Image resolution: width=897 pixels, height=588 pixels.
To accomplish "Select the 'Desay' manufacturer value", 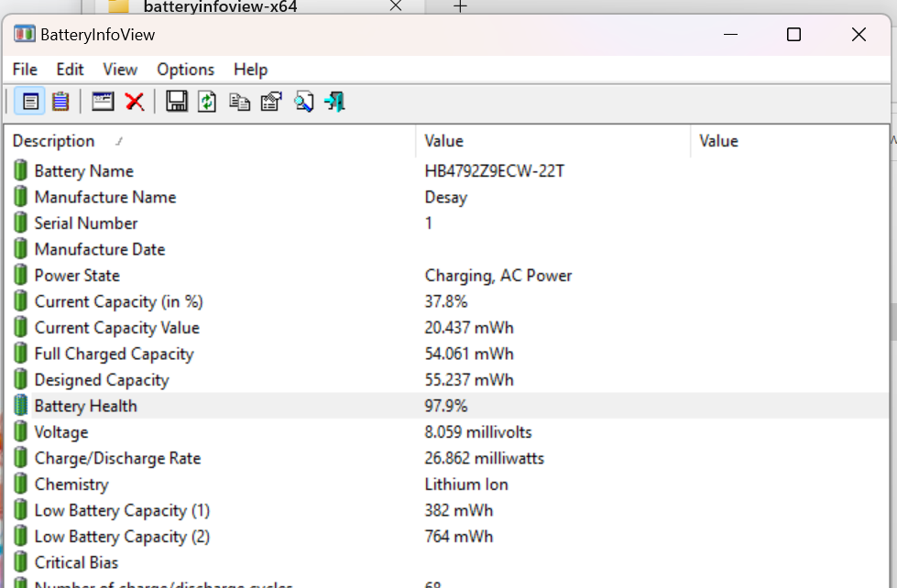I will (x=445, y=197).
